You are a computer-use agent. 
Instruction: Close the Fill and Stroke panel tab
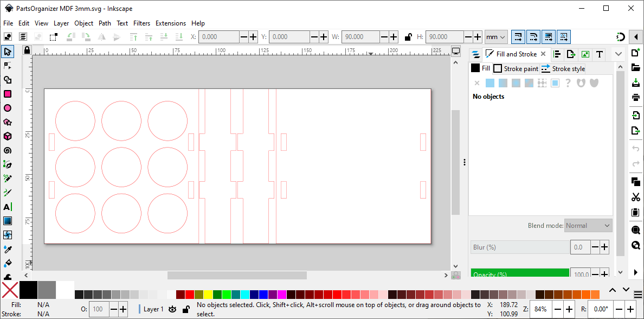point(543,54)
